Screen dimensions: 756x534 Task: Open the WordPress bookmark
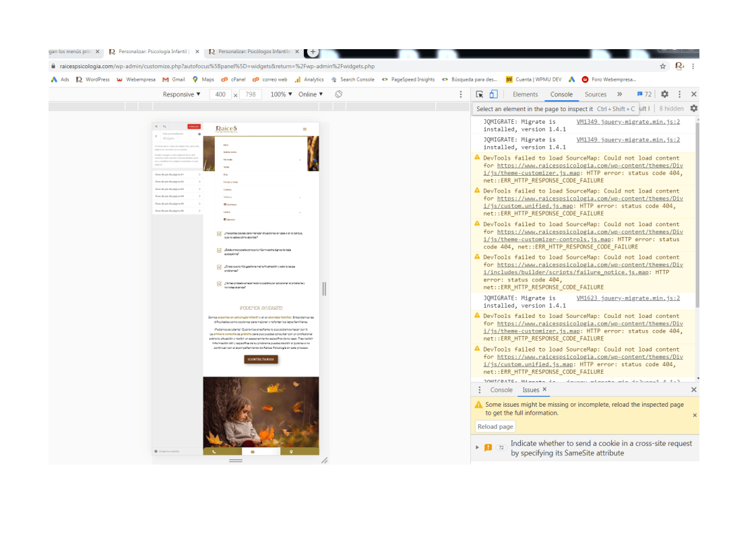click(92, 79)
